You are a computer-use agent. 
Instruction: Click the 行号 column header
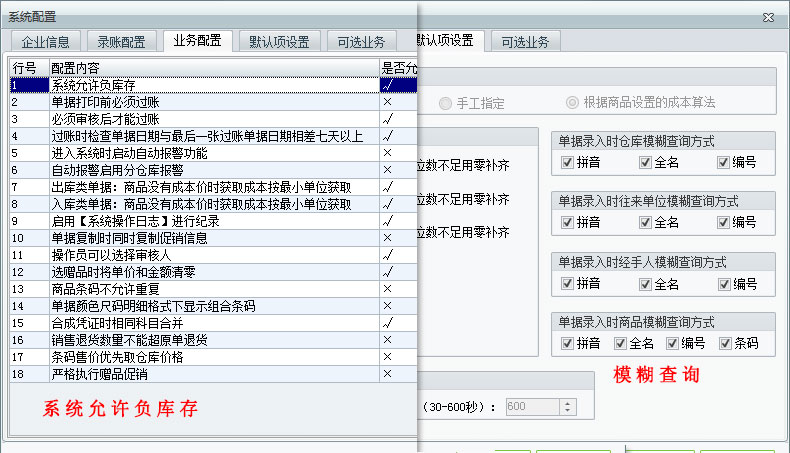(x=29, y=68)
